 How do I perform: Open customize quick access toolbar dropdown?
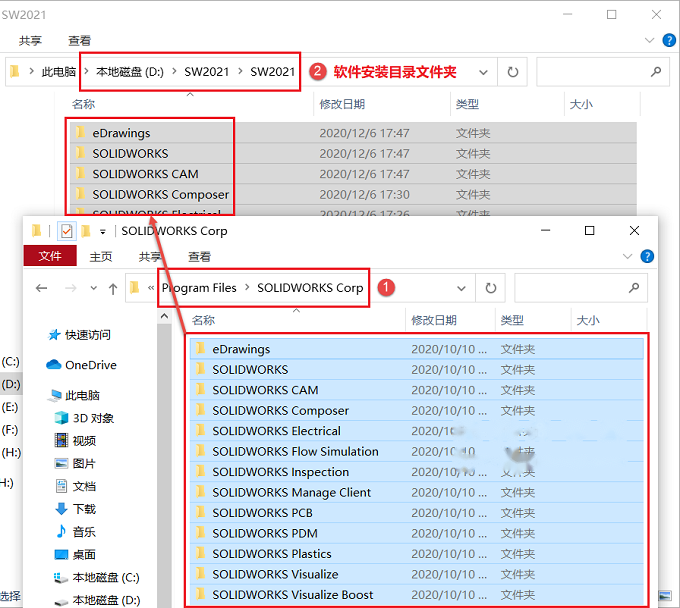pyautogui.click(x=103, y=232)
